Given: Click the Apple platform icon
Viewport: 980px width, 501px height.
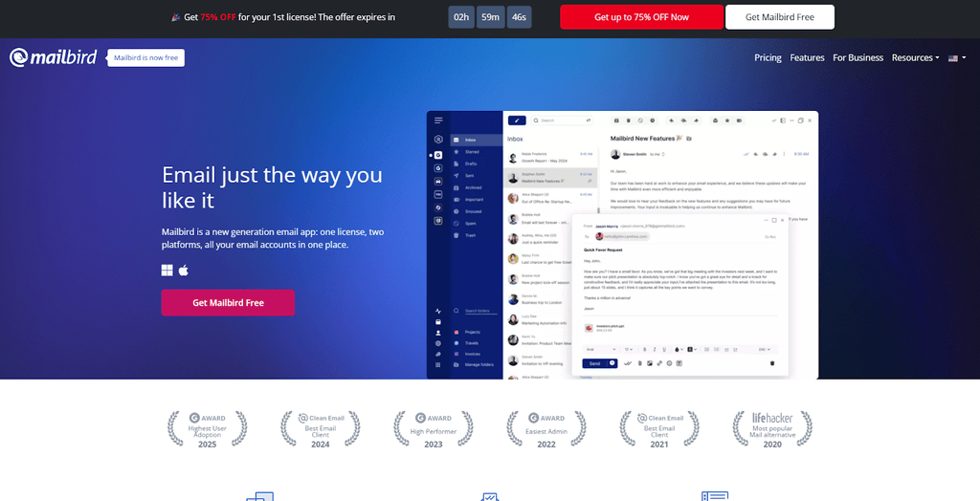Looking at the screenshot, I should click(184, 271).
